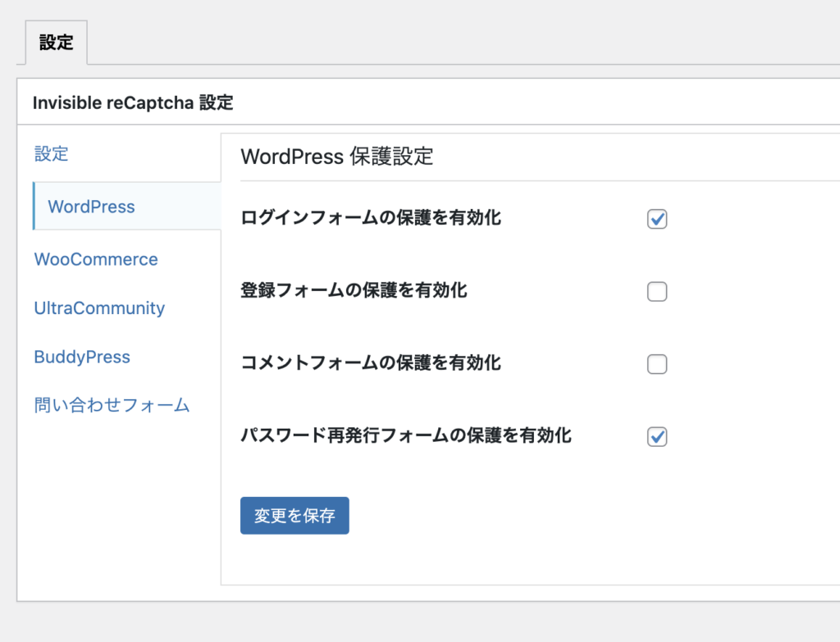Screen dimensions: 840x642
Task: Go to the BuddyPress settings section
Action: (82, 357)
